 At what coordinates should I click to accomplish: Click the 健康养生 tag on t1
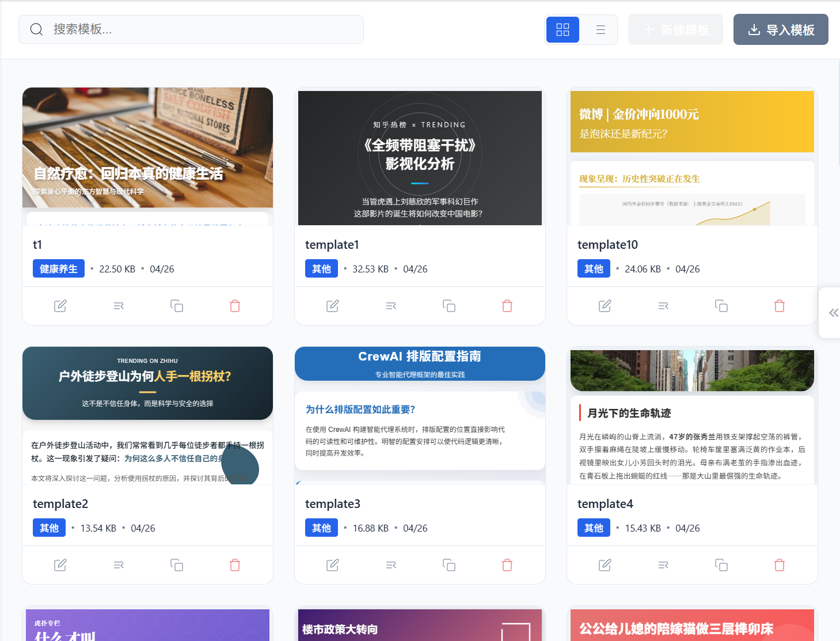[59, 269]
